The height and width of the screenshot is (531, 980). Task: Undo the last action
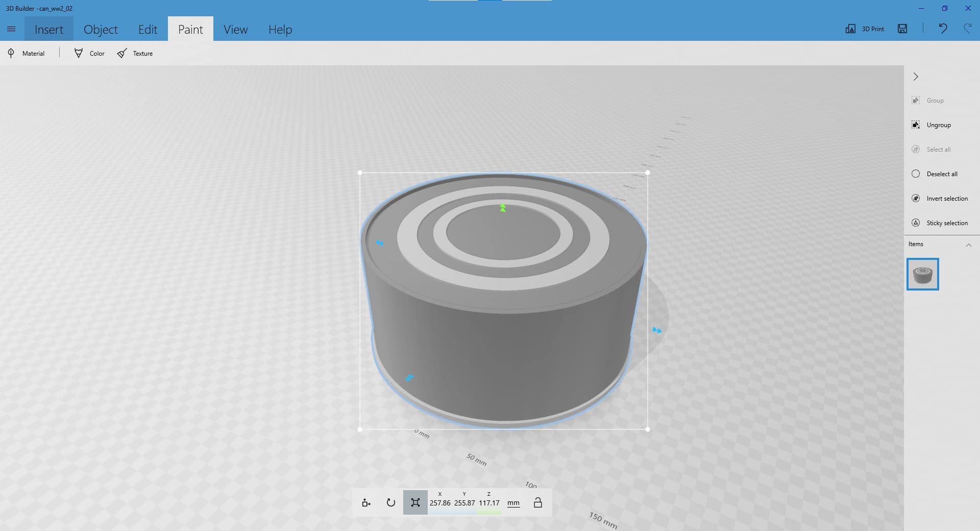943,29
